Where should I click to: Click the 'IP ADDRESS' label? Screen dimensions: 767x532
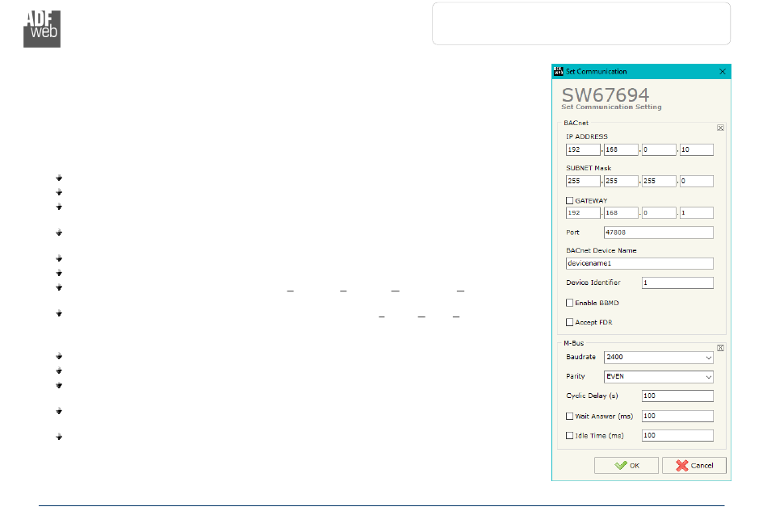[586, 136]
